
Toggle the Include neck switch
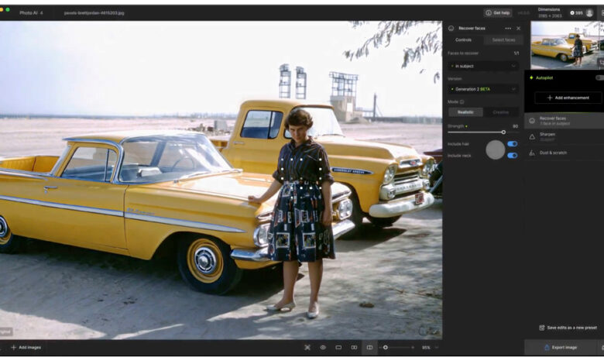(512, 155)
